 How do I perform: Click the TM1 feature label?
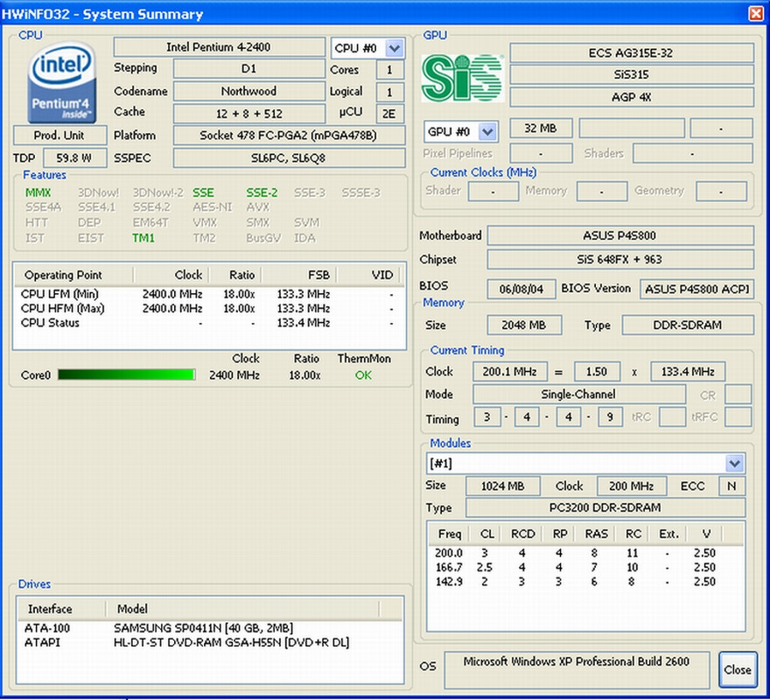(x=143, y=238)
